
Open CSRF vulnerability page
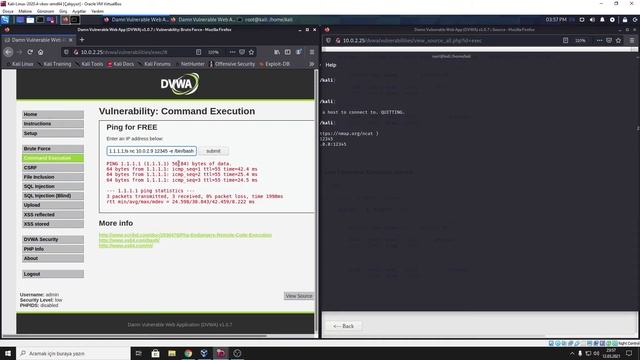(x=53, y=167)
